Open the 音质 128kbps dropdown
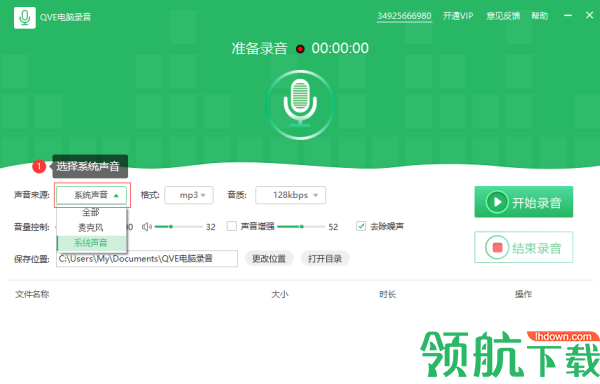This screenshot has width=600, height=384. coord(290,195)
